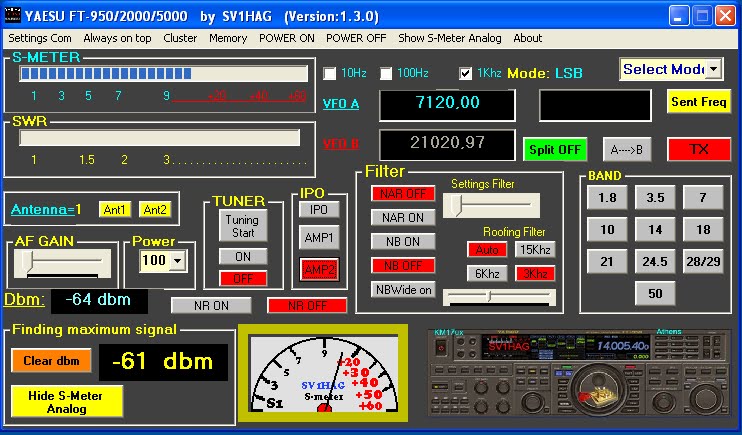Copy VFO A to B button

[x=627, y=150]
